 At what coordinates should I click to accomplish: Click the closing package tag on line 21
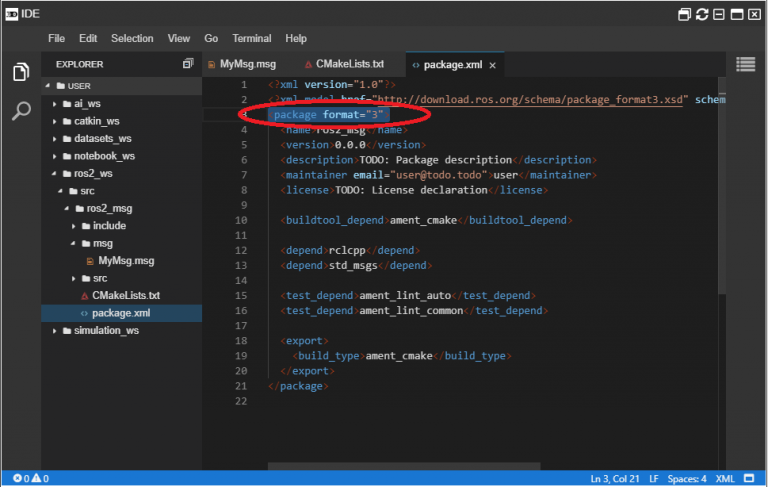coord(298,386)
